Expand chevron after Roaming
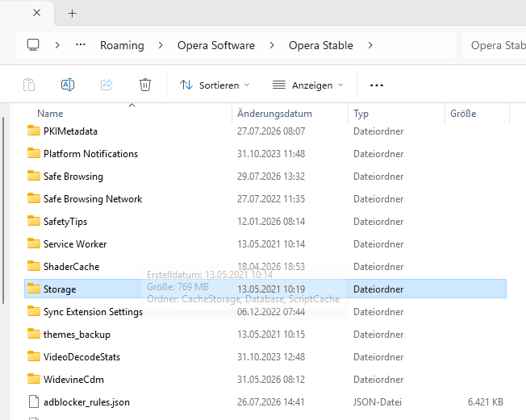 tap(161, 45)
